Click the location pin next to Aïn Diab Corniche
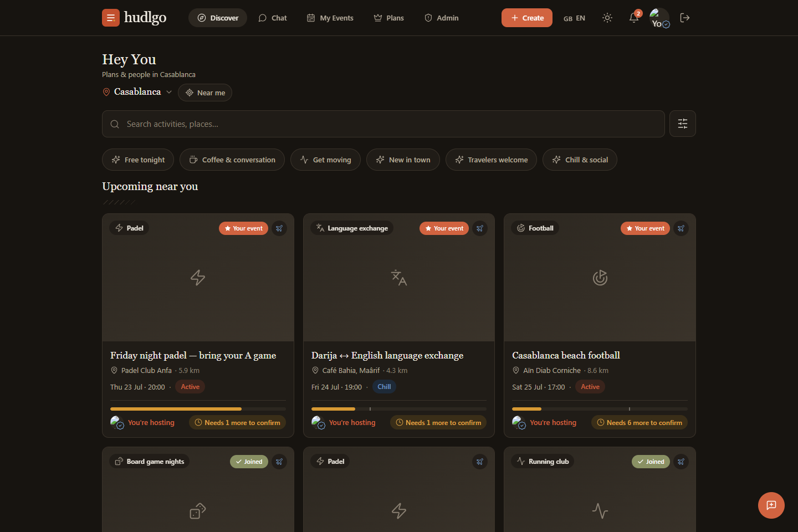 (516, 370)
